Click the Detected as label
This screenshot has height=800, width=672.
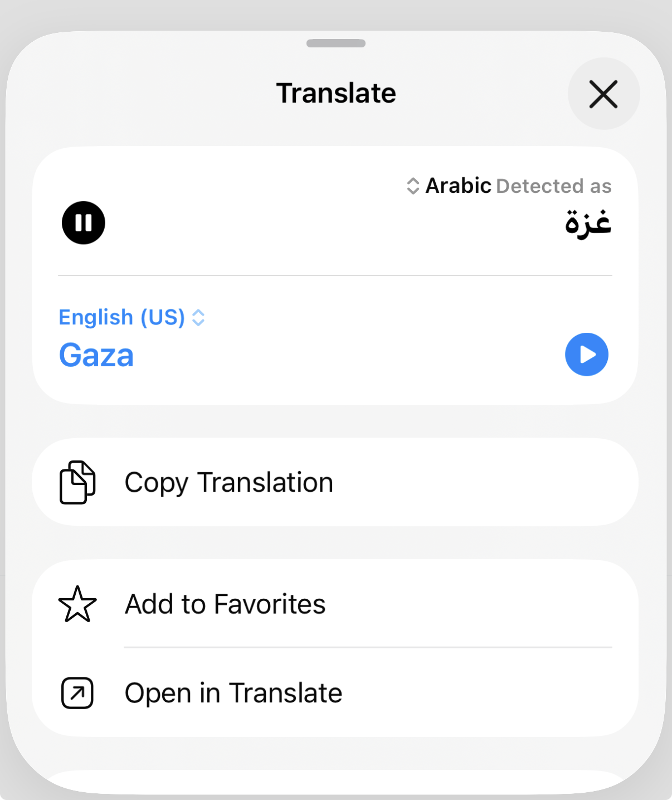[554, 186]
